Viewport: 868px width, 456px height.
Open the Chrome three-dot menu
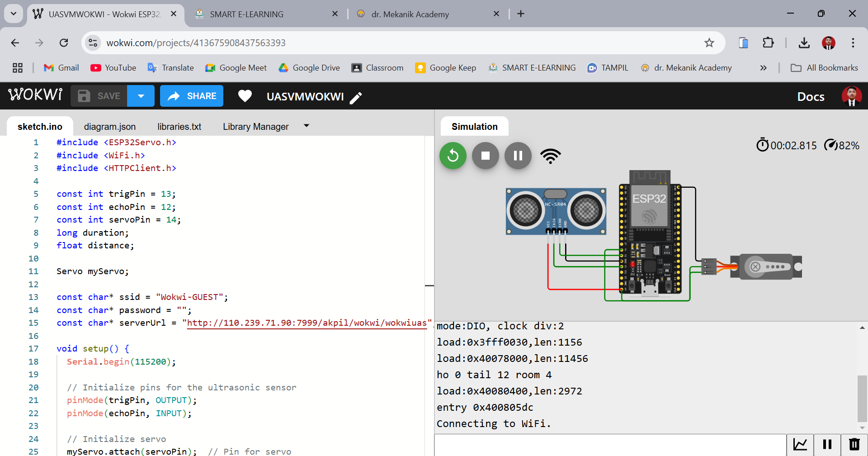pos(853,43)
